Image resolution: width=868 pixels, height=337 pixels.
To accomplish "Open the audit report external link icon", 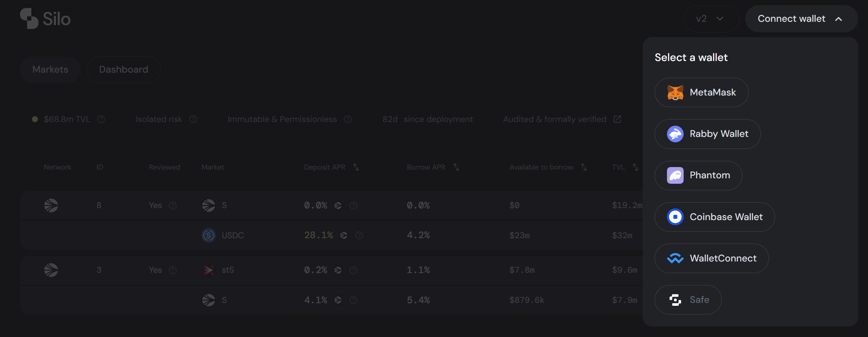I will click(617, 119).
